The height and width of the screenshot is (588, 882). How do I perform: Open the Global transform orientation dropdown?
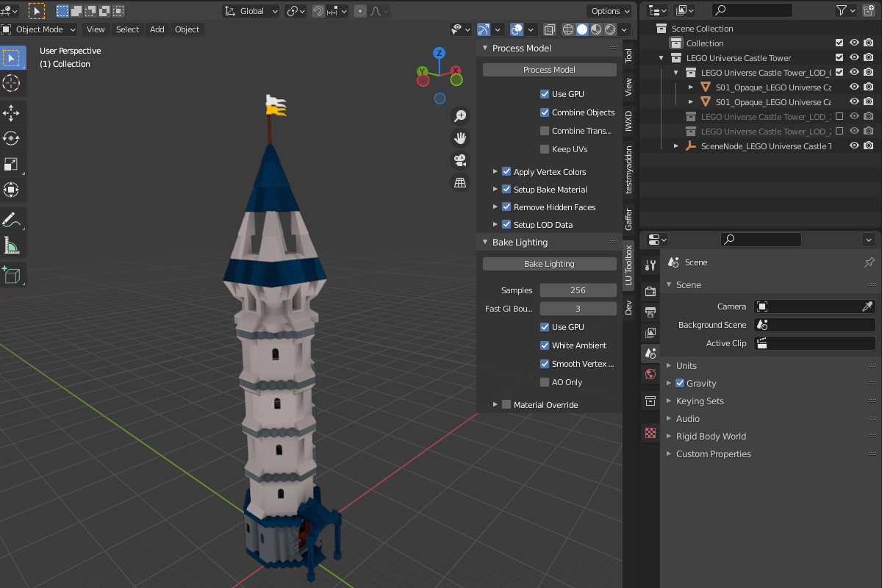(252, 11)
